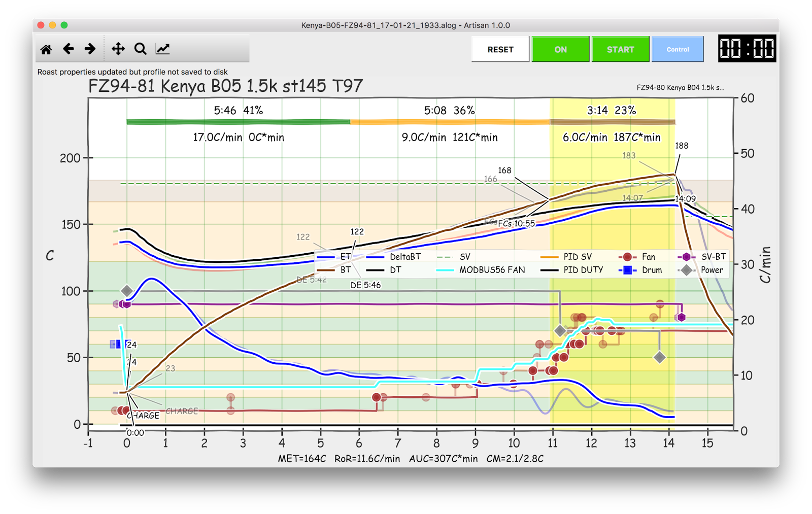Click the 'FCs 10:55' first crack annotation
The width and height of the screenshot is (812, 514).
[516, 224]
